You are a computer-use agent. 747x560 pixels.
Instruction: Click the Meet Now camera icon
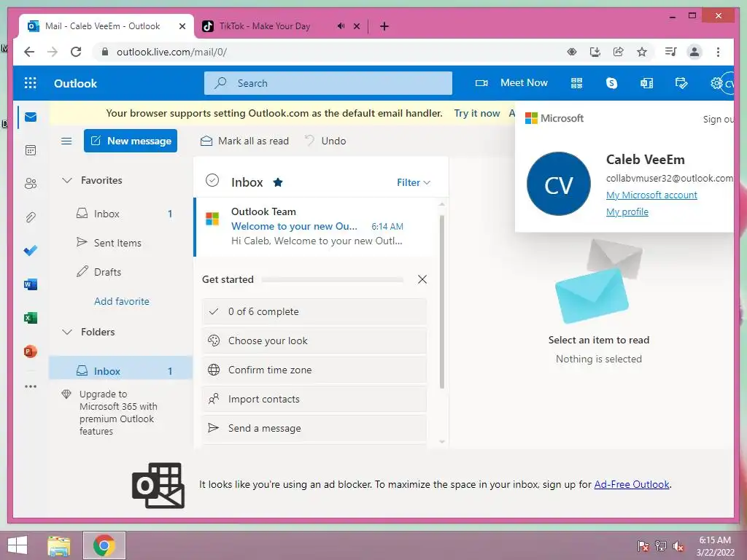[x=481, y=83]
